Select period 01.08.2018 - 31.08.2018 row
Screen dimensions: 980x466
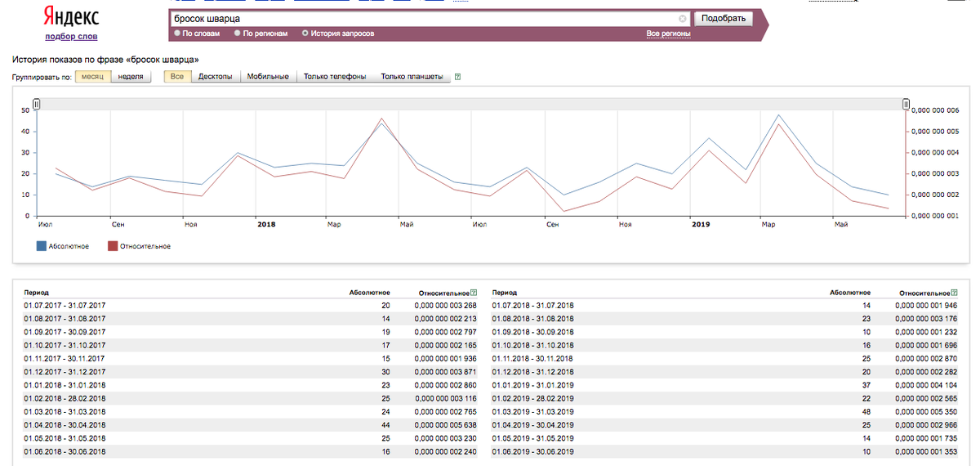point(724,318)
